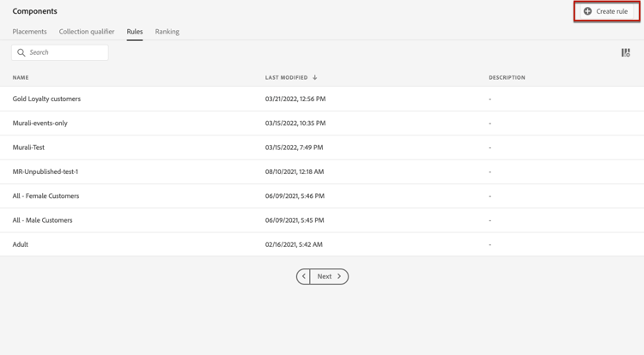Click the Create rule button
This screenshot has height=355, width=644.
pos(606,11)
